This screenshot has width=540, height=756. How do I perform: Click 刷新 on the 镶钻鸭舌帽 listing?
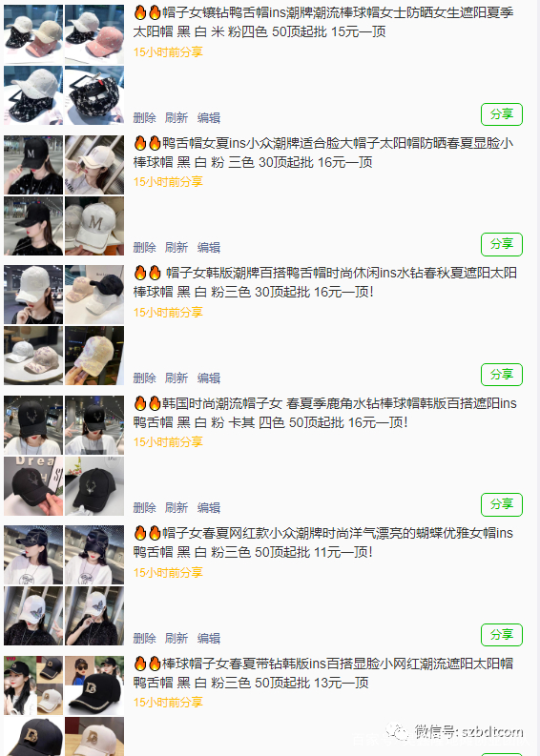(x=177, y=117)
